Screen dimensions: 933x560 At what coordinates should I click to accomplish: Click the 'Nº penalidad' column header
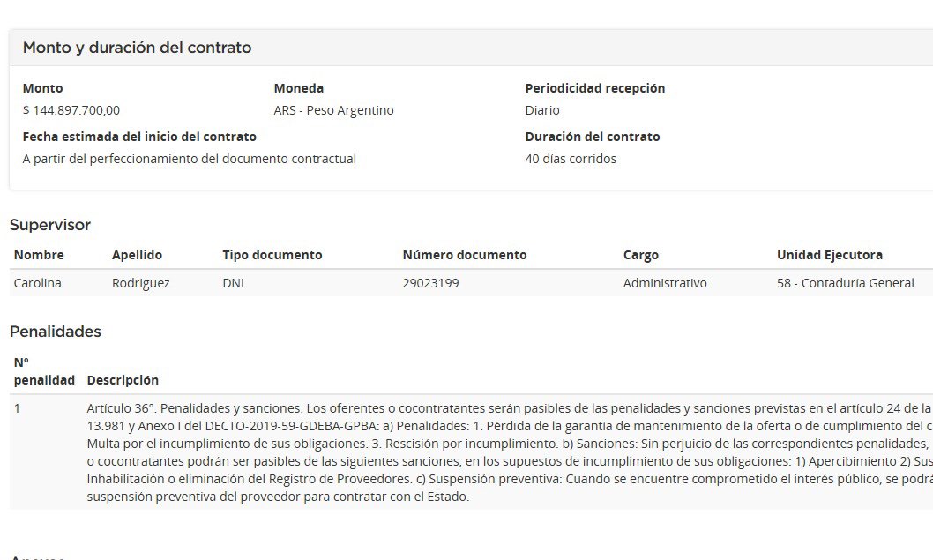[44, 371]
